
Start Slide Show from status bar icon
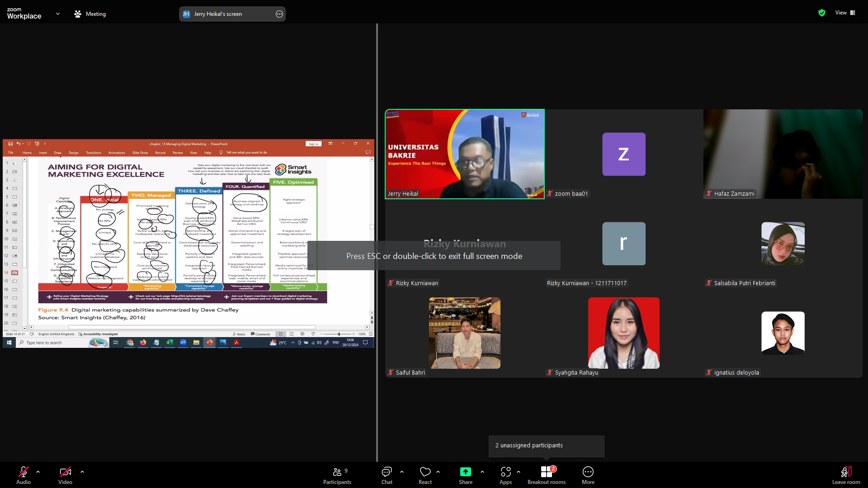click(313, 334)
